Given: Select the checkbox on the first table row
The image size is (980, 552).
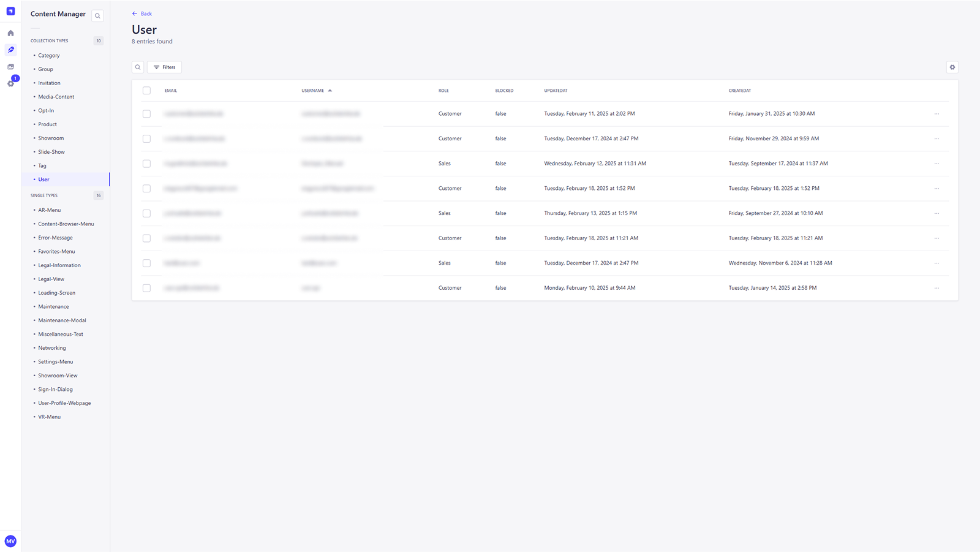Looking at the screenshot, I should (x=147, y=113).
